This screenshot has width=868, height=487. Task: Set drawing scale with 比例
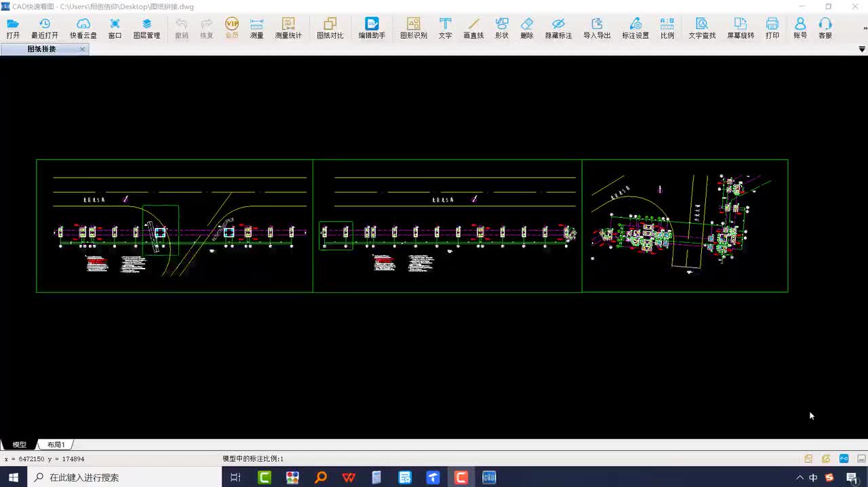coord(667,28)
